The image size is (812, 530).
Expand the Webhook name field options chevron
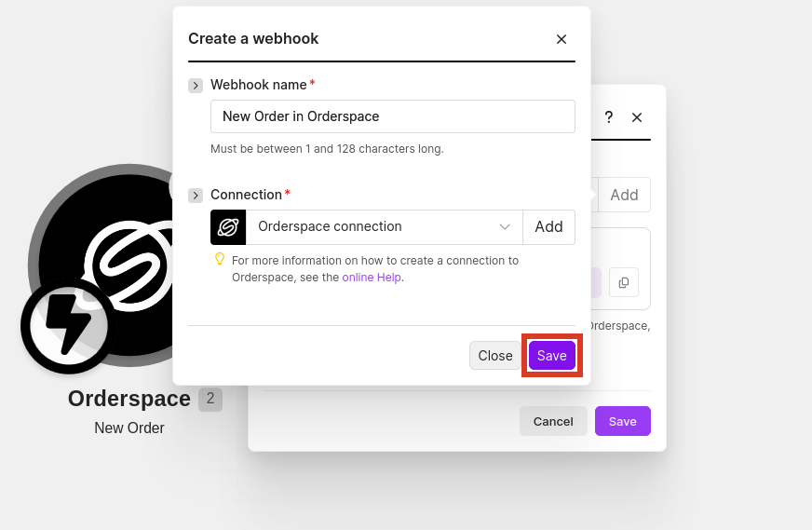coord(196,86)
